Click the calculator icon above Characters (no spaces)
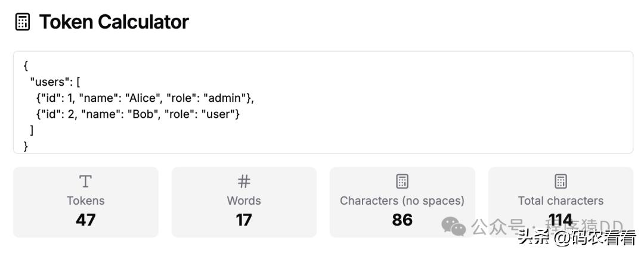 point(402,181)
